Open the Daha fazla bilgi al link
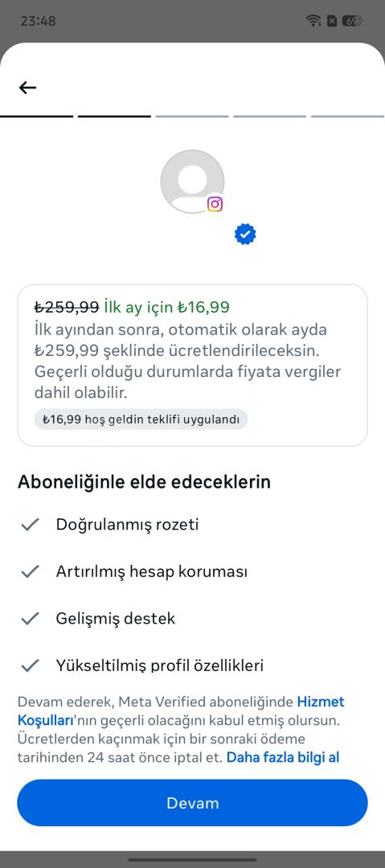Viewport: 385px width, 868px height. [x=282, y=757]
